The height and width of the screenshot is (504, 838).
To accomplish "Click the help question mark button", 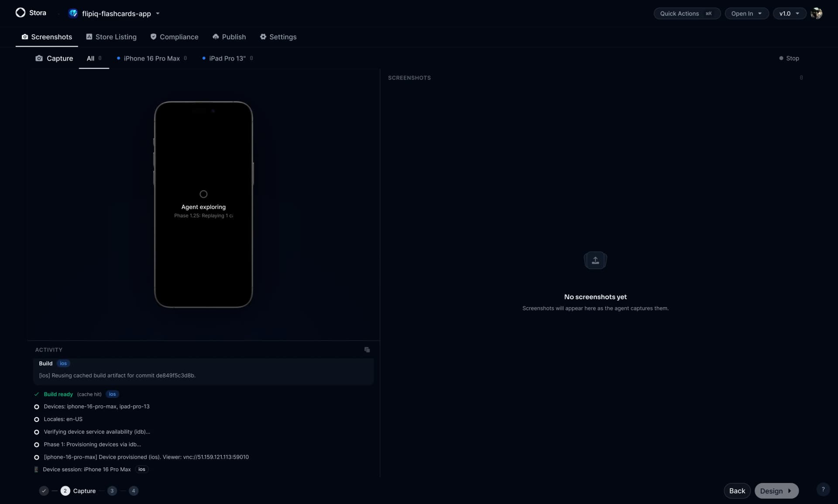I will [824, 489].
